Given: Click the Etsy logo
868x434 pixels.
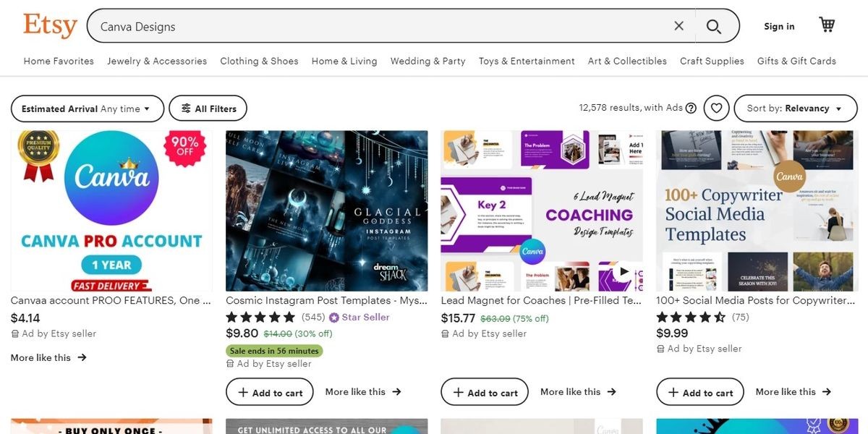Looking at the screenshot, I should pyautogui.click(x=50, y=26).
